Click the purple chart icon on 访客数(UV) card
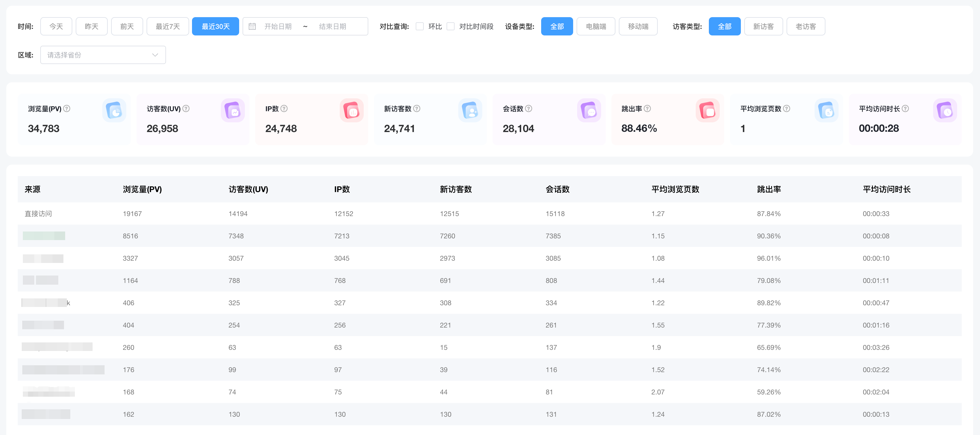The image size is (980, 435). [233, 110]
